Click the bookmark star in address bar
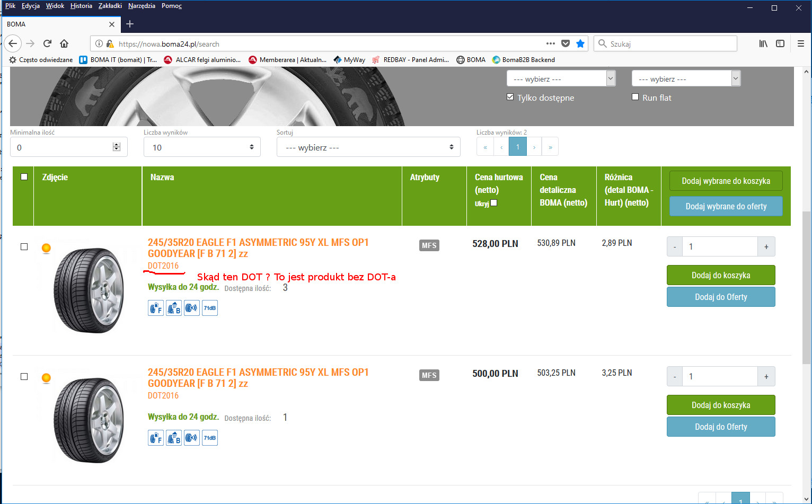The width and height of the screenshot is (812, 504). tap(580, 44)
